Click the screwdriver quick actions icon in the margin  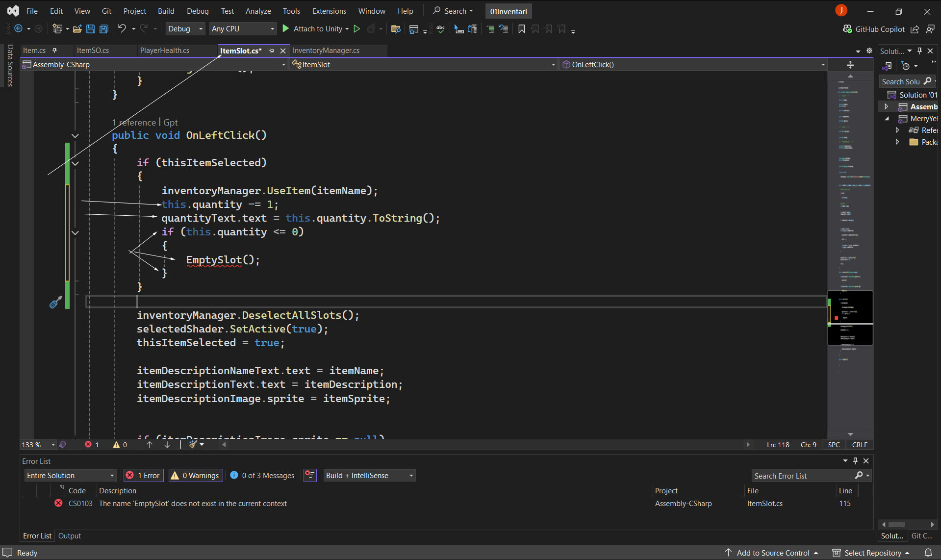55,302
